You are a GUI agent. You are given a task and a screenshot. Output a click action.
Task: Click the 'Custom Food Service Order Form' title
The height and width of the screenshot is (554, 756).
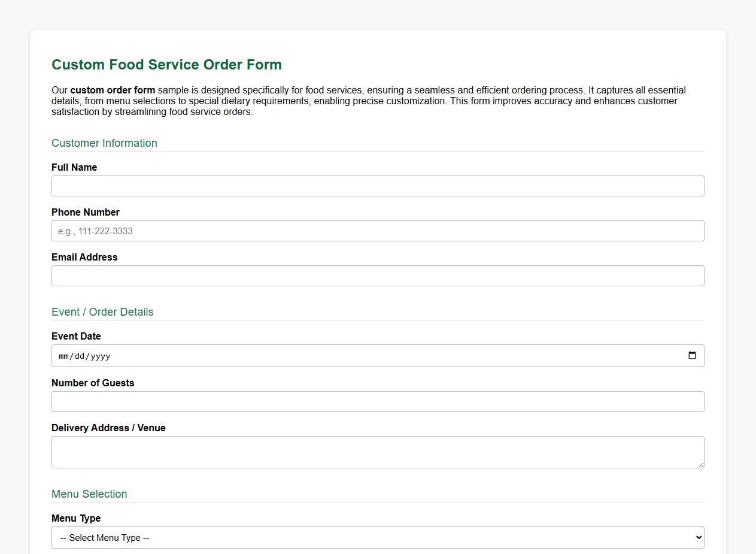pyautogui.click(x=166, y=65)
